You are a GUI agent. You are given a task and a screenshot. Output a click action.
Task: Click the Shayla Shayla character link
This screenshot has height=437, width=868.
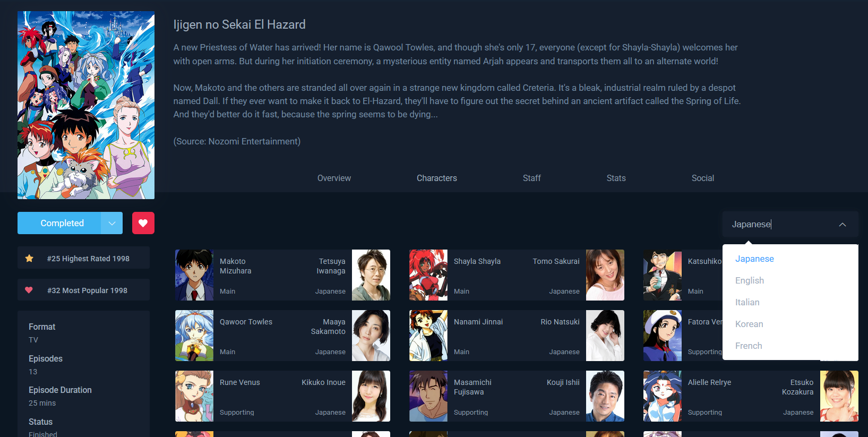click(x=477, y=261)
